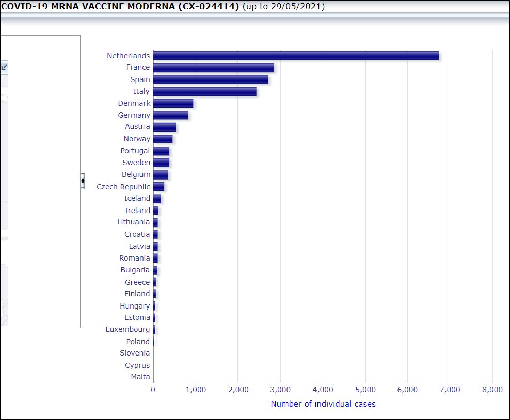Select the "Austria" label

tap(137, 126)
